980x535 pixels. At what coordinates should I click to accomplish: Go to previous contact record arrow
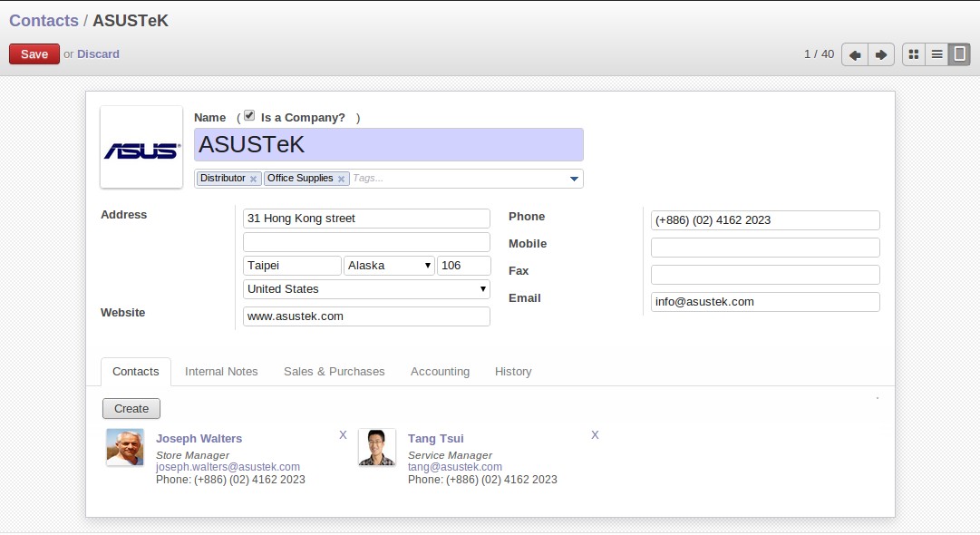[x=854, y=54]
